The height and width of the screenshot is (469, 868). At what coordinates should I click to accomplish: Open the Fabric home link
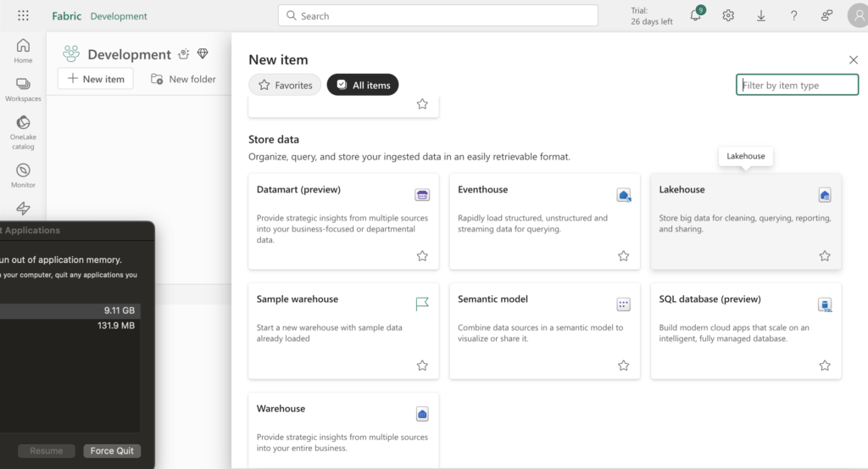pos(66,16)
